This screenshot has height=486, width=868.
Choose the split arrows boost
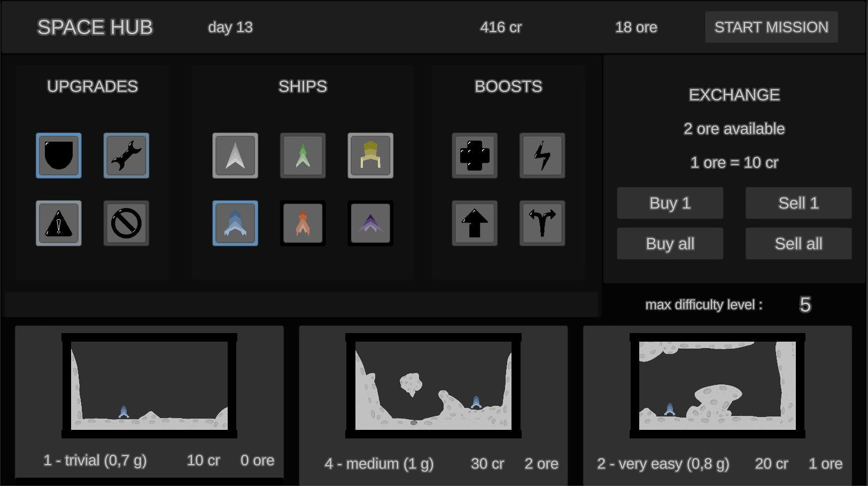pos(542,223)
